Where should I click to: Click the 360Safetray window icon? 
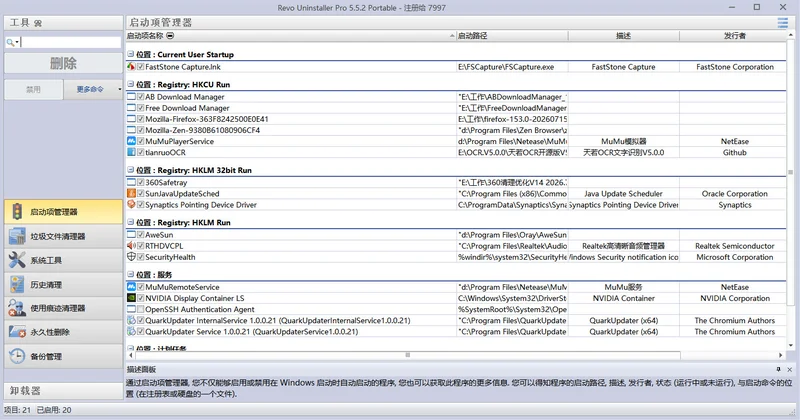(x=131, y=182)
